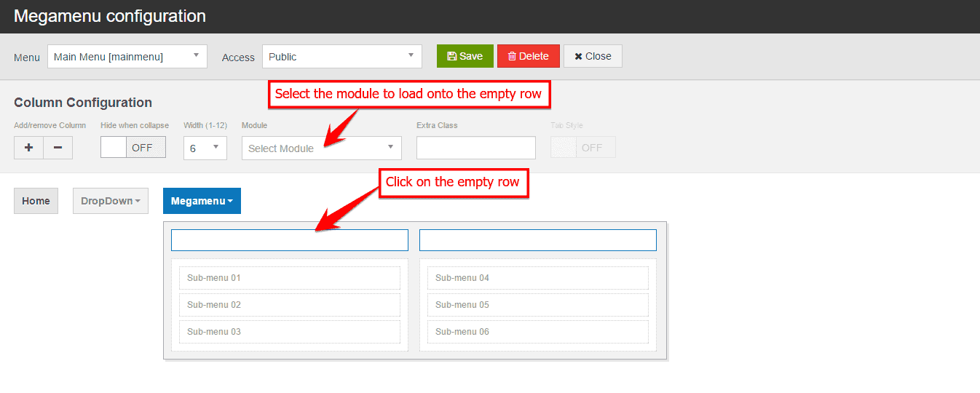
Task: Select Sub-menu 05 item
Action: (537, 305)
